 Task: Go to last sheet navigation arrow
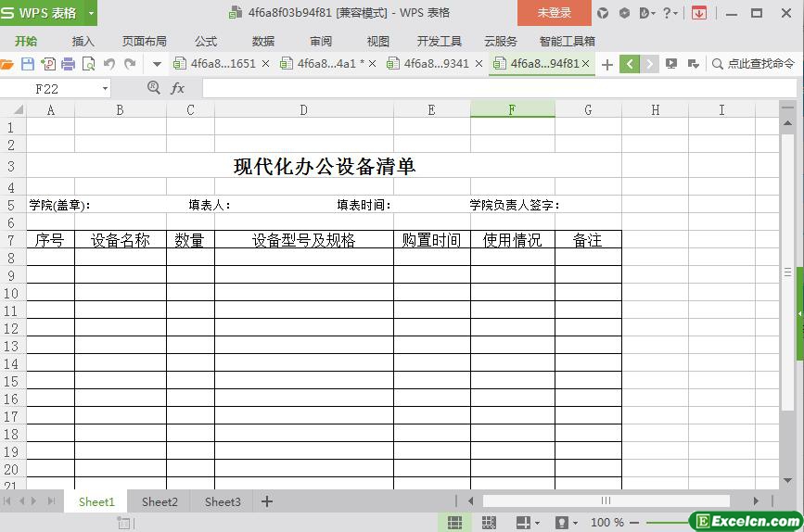51,501
